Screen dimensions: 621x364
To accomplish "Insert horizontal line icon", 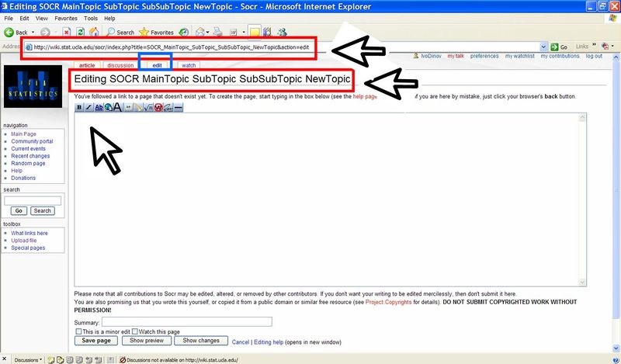I will 179,107.
